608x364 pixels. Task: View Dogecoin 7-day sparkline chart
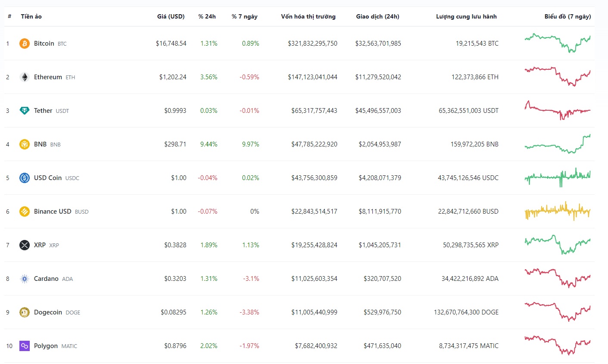tap(558, 312)
